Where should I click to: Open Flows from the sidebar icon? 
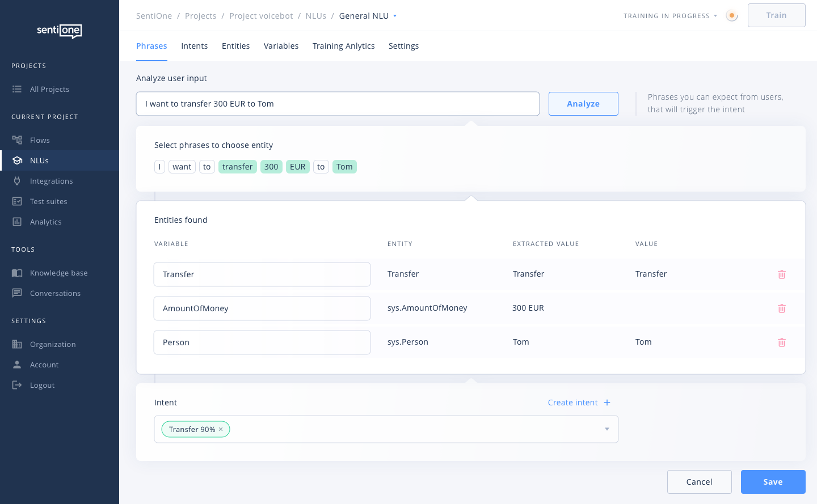[x=17, y=140]
